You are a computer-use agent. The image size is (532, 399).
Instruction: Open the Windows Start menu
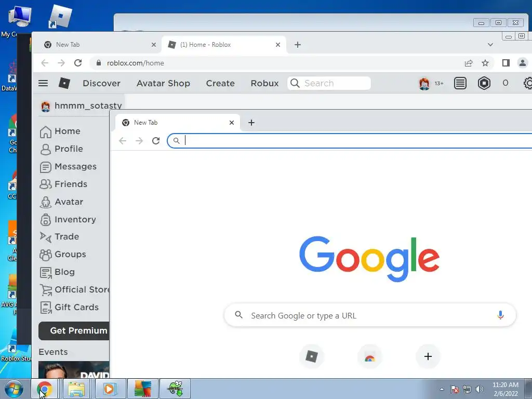[14, 389]
